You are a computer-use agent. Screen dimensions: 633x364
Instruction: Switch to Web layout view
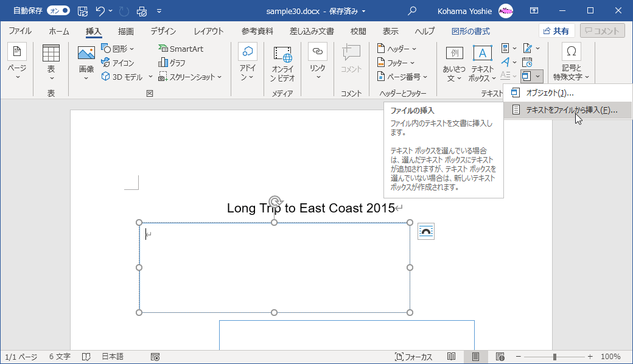pyautogui.click(x=500, y=356)
